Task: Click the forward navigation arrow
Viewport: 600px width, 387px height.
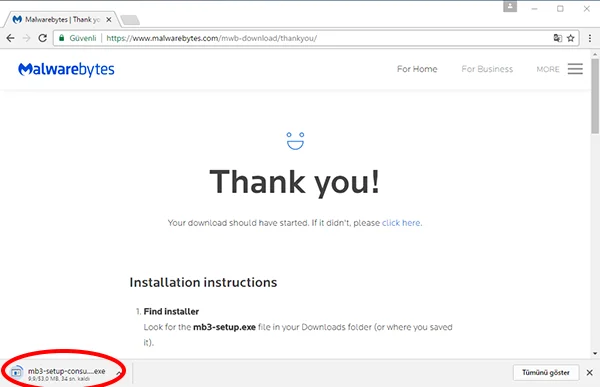Action: click(x=26, y=38)
